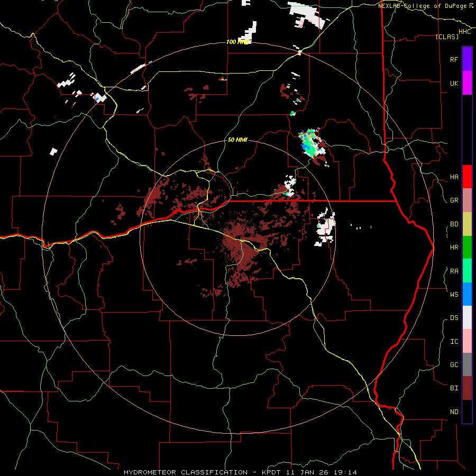Click the 'UK' legend label
This screenshot has width=476, height=476.
(x=454, y=83)
